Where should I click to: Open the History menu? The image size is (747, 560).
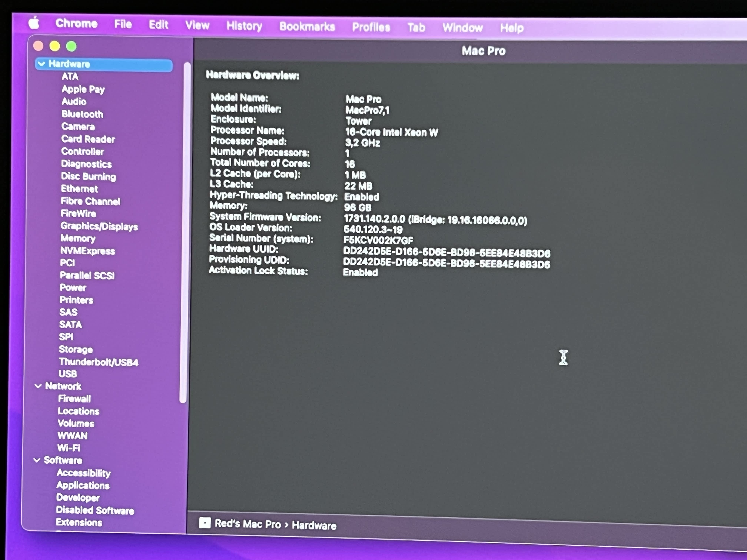(x=244, y=26)
